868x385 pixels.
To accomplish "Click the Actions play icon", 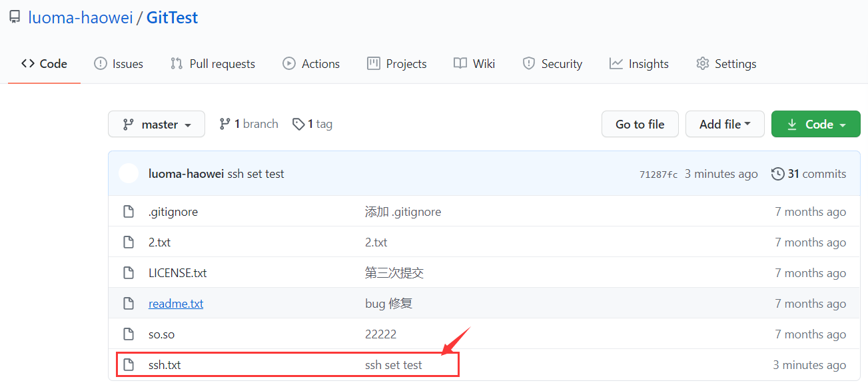I will coord(289,64).
